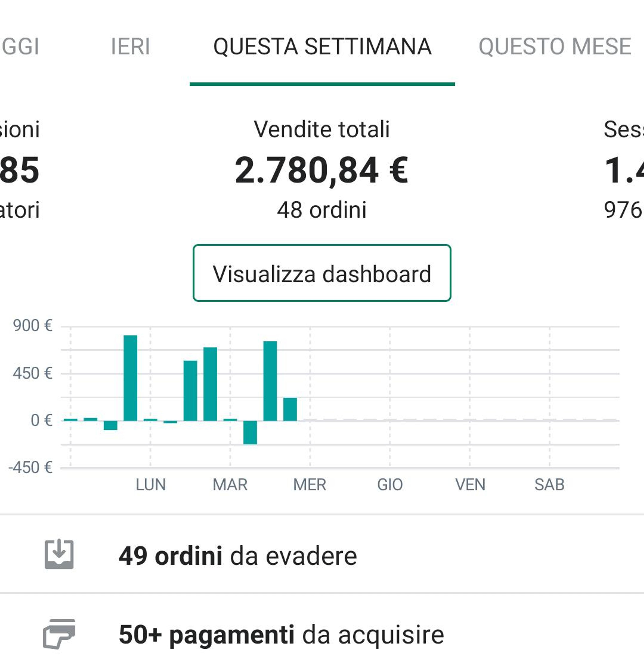The image size is (644, 662).
Task: Tap the Vendite totali amount 2.780,84 €
Action: pos(321,170)
